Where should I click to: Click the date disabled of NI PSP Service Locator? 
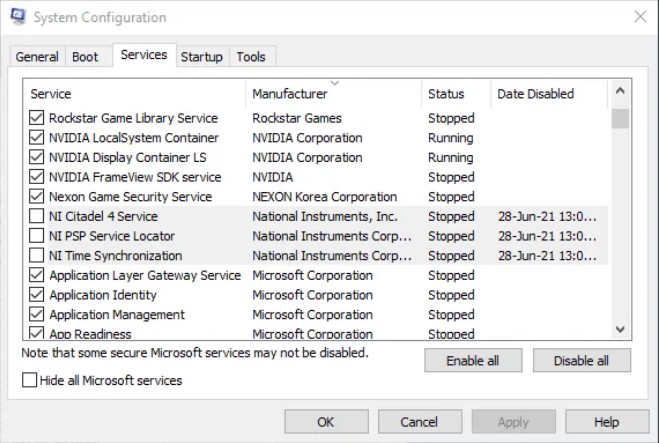click(547, 236)
